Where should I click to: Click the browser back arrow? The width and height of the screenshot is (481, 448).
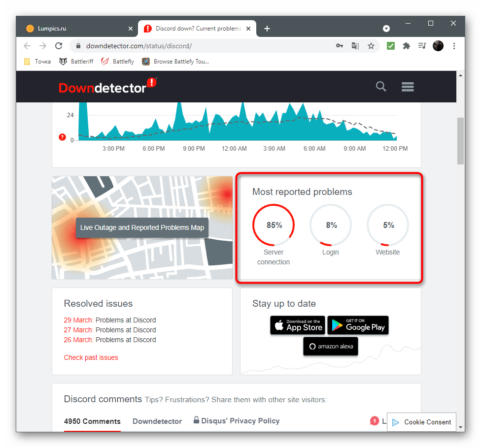click(x=27, y=46)
